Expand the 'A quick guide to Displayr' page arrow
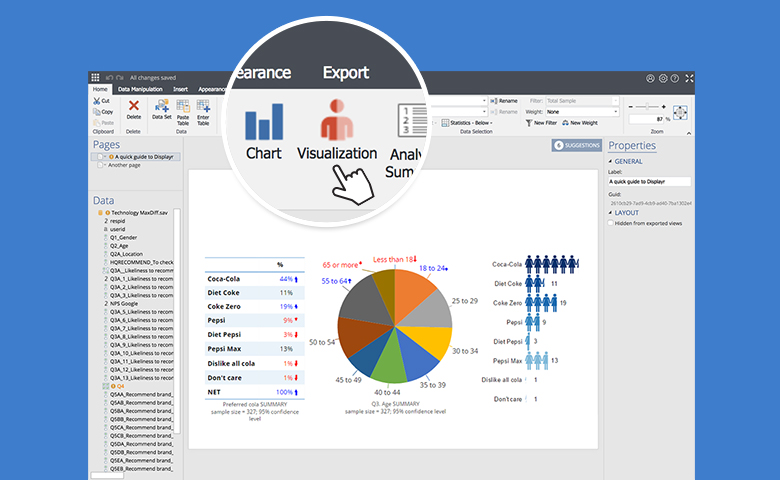780x480 pixels. (x=104, y=157)
